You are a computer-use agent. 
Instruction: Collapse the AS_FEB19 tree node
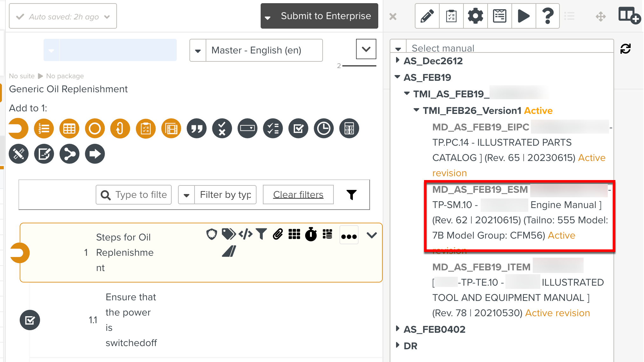point(397,77)
